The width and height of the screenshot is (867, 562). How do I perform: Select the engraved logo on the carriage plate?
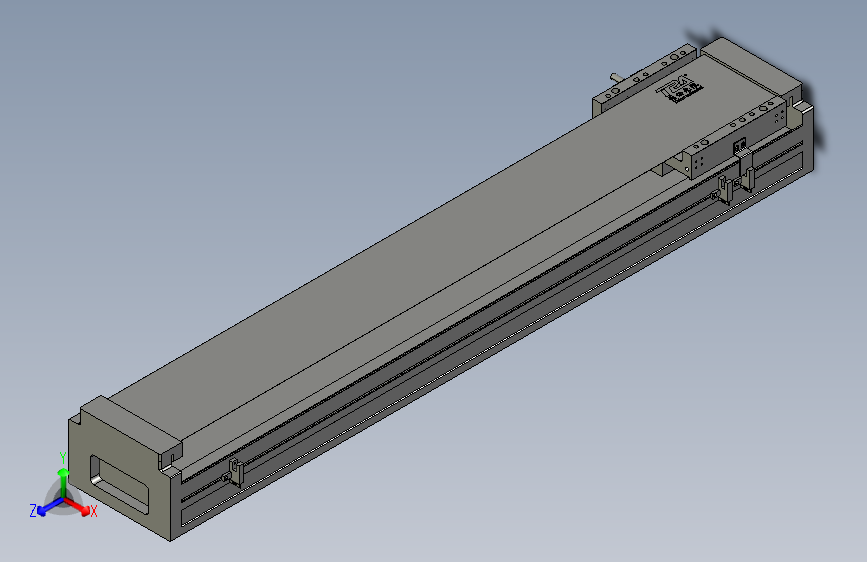click(x=679, y=89)
